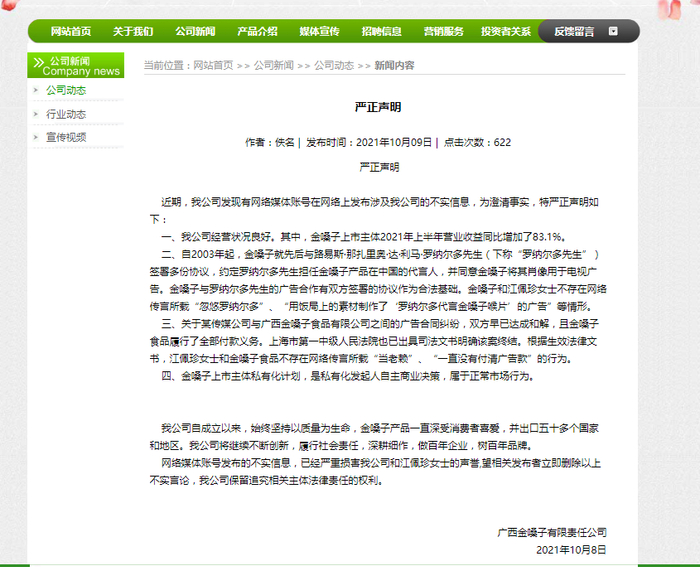Image resolution: width=700 pixels, height=567 pixels.
Task: Open 投资者关系 in the navigation bar
Action: tap(506, 31)
